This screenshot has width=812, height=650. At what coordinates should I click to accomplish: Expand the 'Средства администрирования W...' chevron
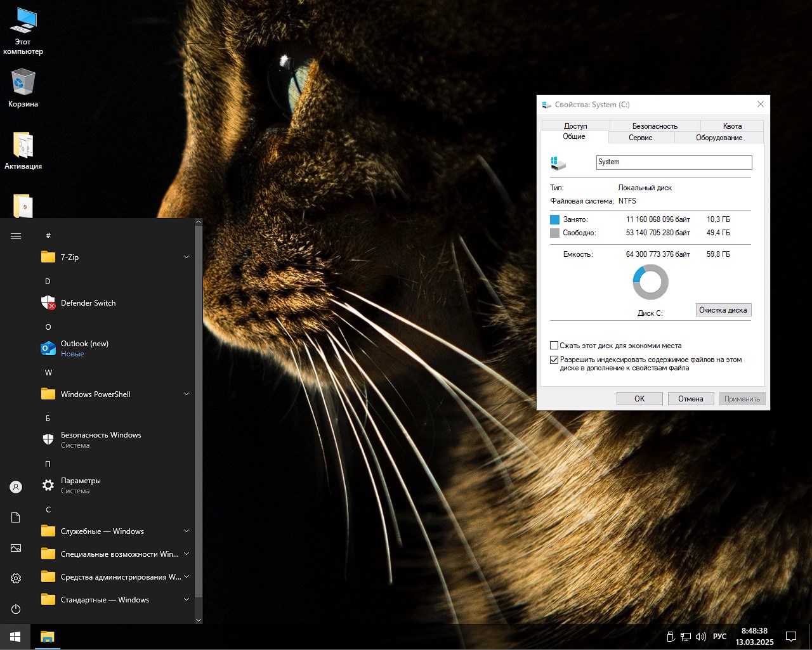click(187, 576)
